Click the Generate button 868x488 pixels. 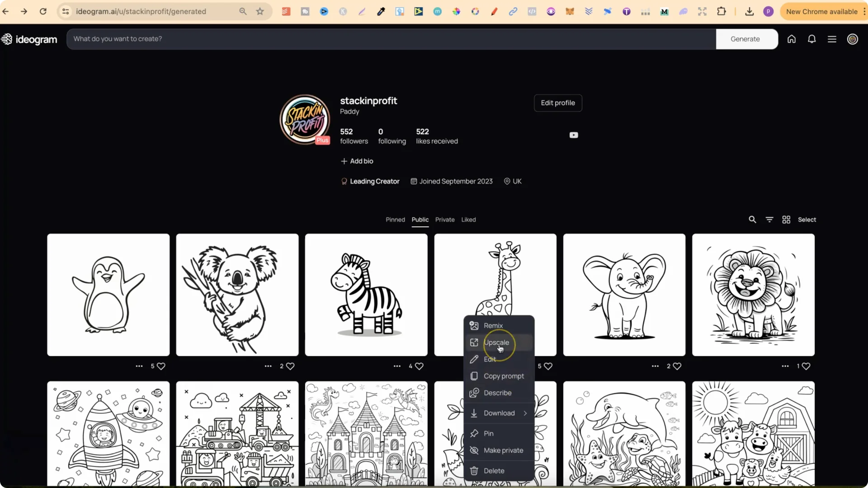746,39
